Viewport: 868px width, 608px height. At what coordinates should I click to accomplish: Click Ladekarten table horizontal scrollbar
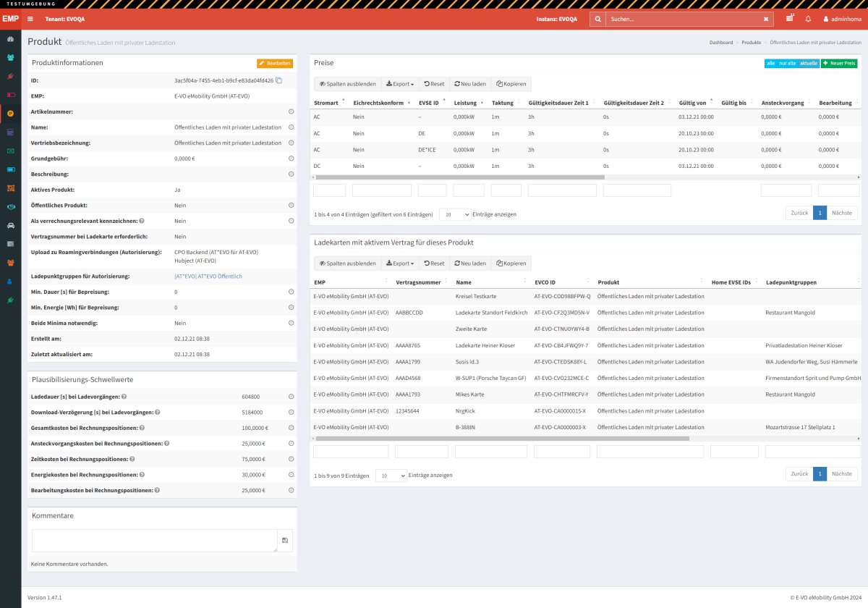[502, 438]
